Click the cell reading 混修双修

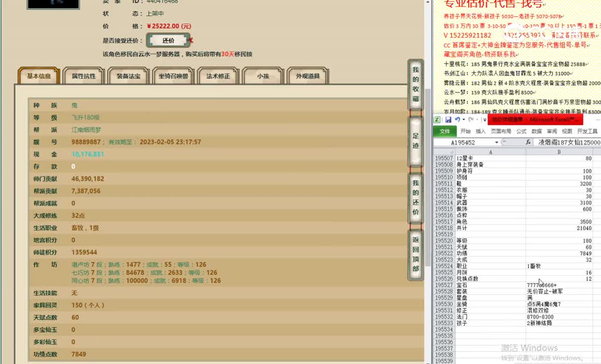tap(559, 310)
